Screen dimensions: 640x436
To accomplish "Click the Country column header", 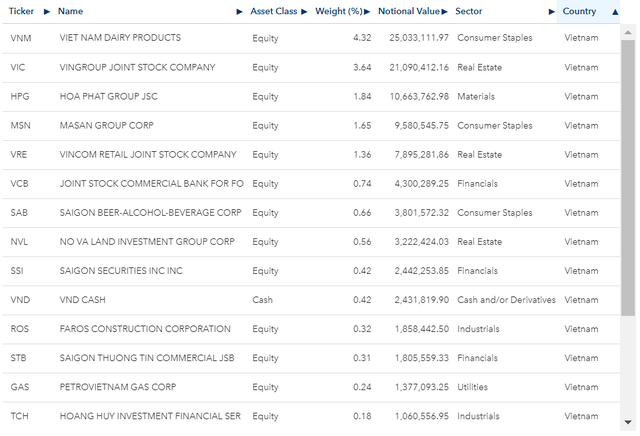I will [579, 11].
